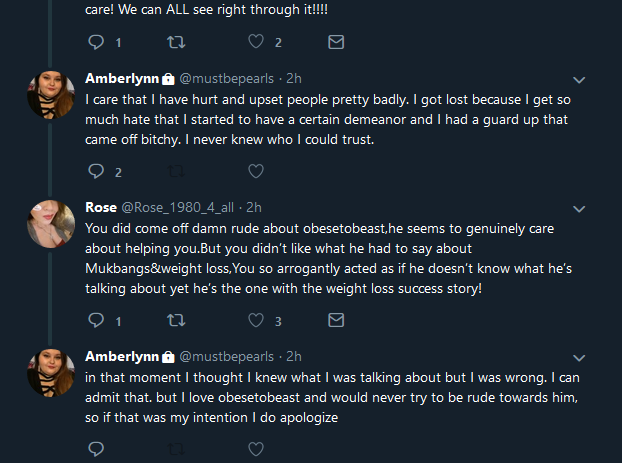Like the top tweet showing 2 likes
Screen dimensions: 622x463
pos(256,41)
